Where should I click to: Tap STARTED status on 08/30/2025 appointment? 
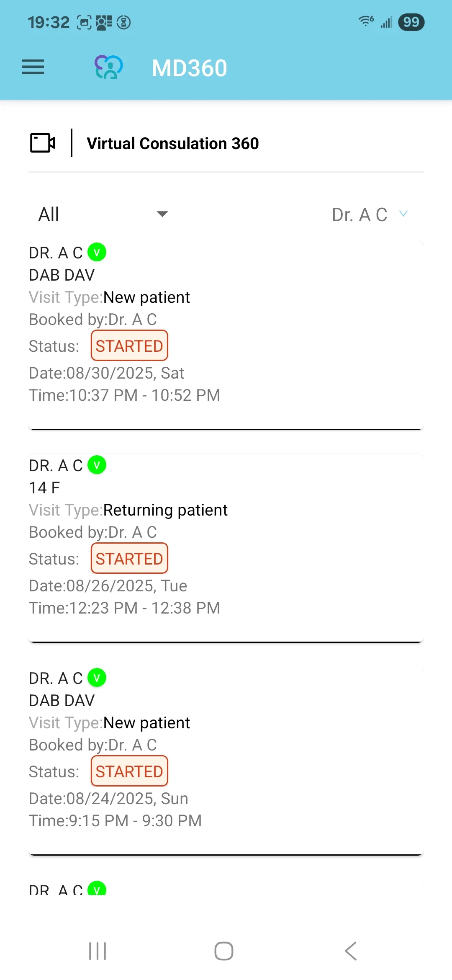pos(129,346)
